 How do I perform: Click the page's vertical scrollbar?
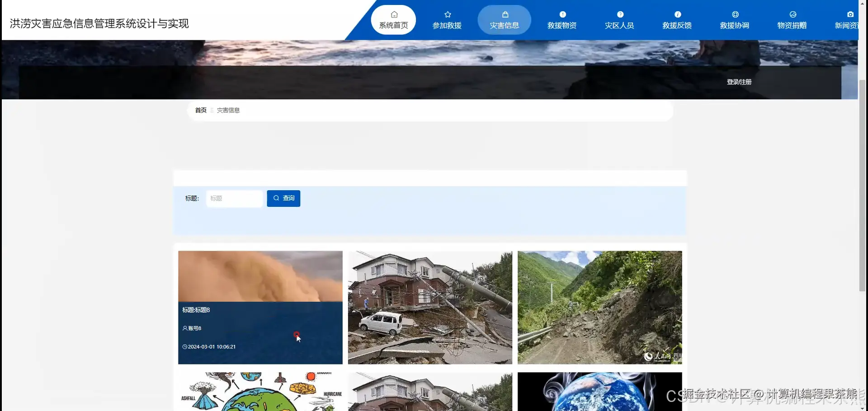[x=863, y=185]
